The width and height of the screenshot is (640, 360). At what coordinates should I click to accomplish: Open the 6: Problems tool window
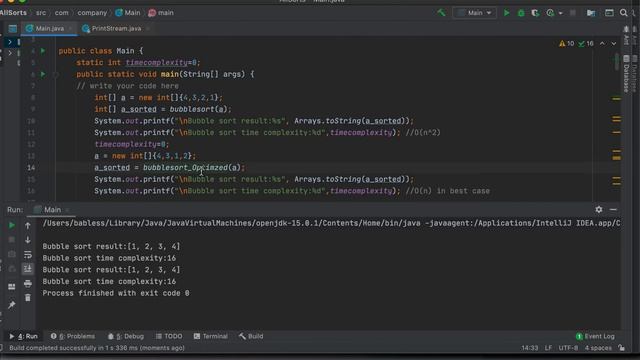click(73, 336)
